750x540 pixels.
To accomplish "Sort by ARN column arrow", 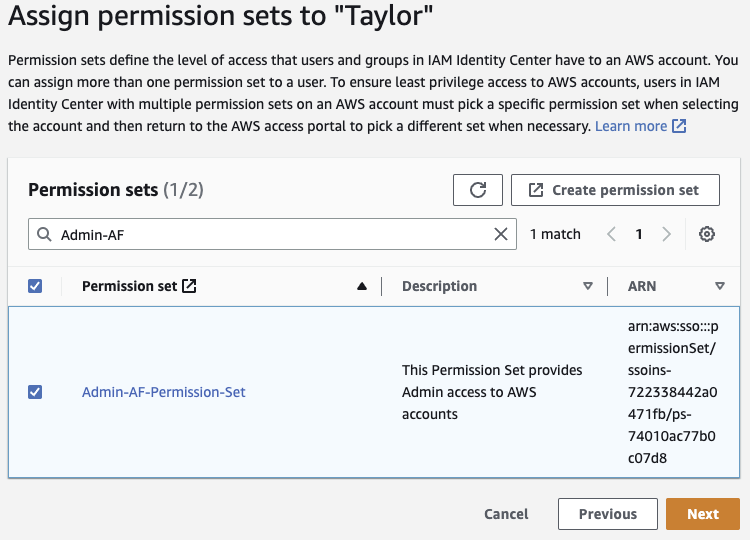I will [x=719, y=286].
